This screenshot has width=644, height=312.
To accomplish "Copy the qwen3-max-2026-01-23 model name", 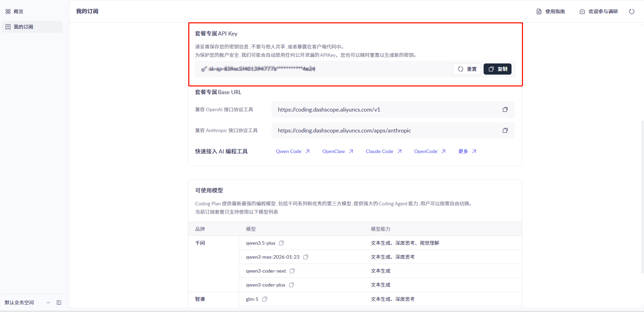I will (x=306, y=257).
